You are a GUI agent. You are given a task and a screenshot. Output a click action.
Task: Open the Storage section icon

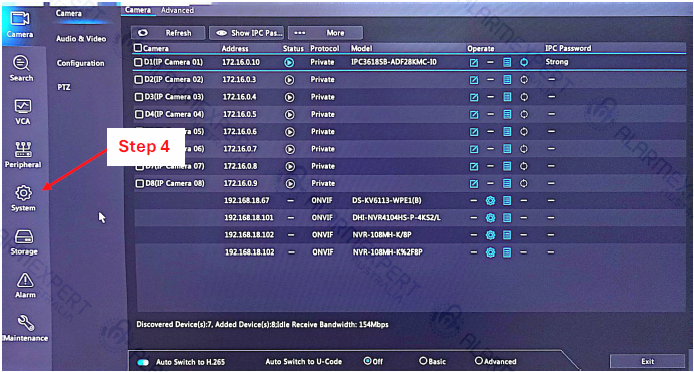click(x=23, y=237)
